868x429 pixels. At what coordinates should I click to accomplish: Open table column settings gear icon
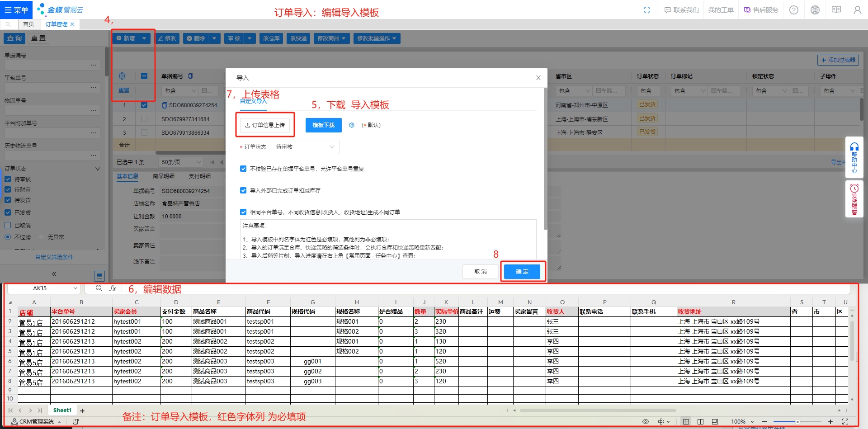click(122, 76)
